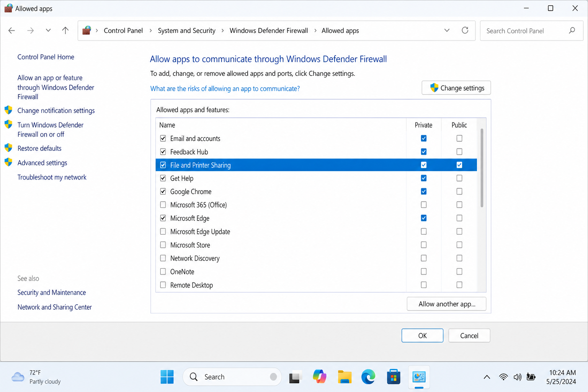Check Get Help Public checkbox

(x=459, y=178)
